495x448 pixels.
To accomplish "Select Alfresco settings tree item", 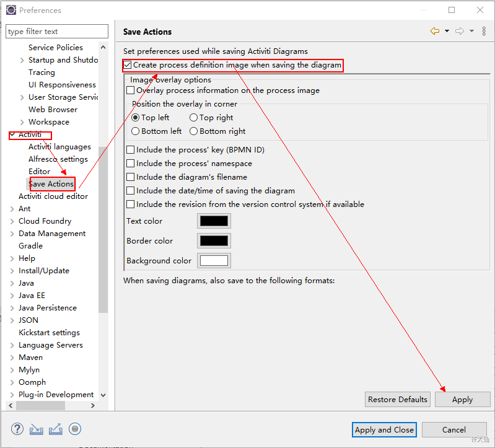I will coord(58,159).
